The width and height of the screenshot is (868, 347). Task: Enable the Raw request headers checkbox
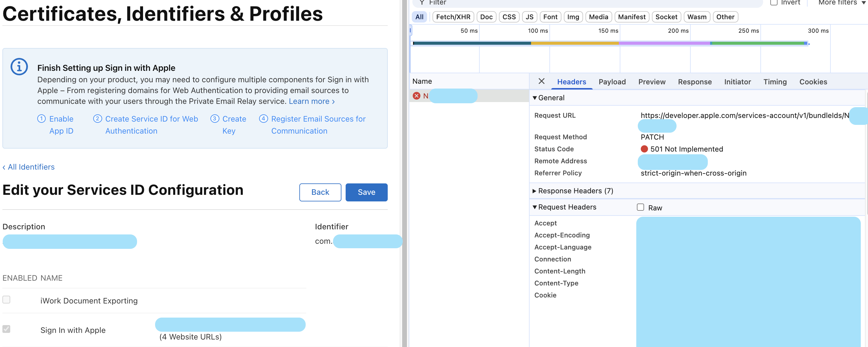tap(640, 207)
